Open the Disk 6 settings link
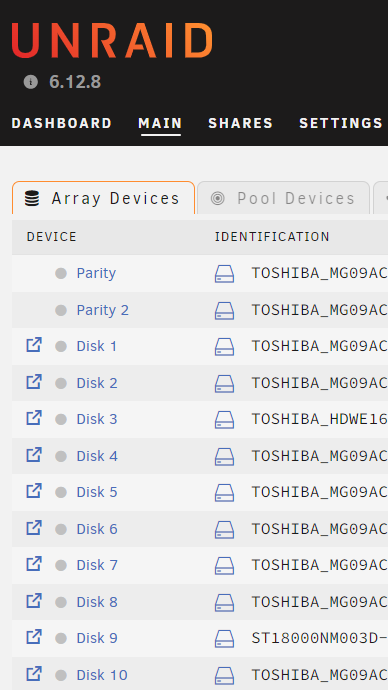 [97, 529]
